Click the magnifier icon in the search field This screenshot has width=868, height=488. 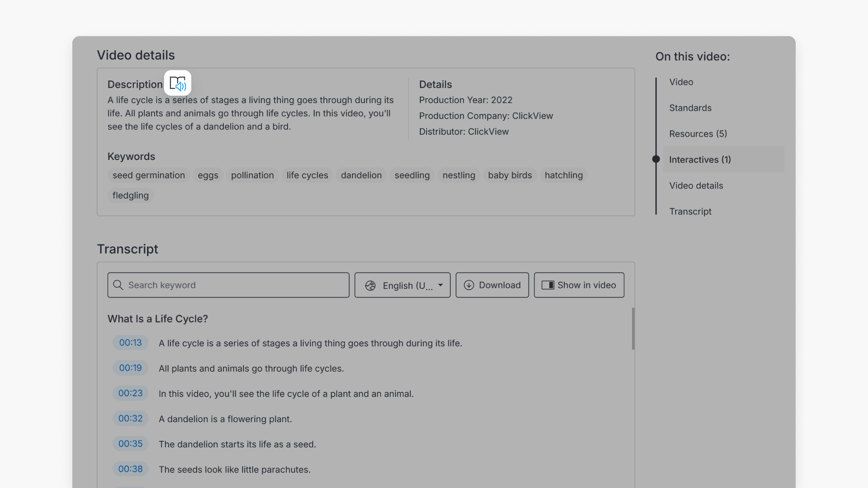[x=118, y=285]
